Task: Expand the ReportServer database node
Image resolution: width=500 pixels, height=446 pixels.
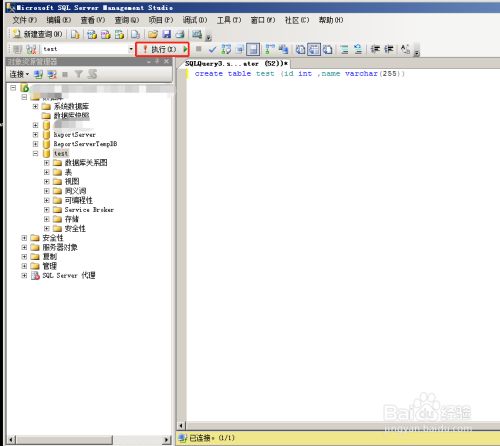Action: click(35, 135)
